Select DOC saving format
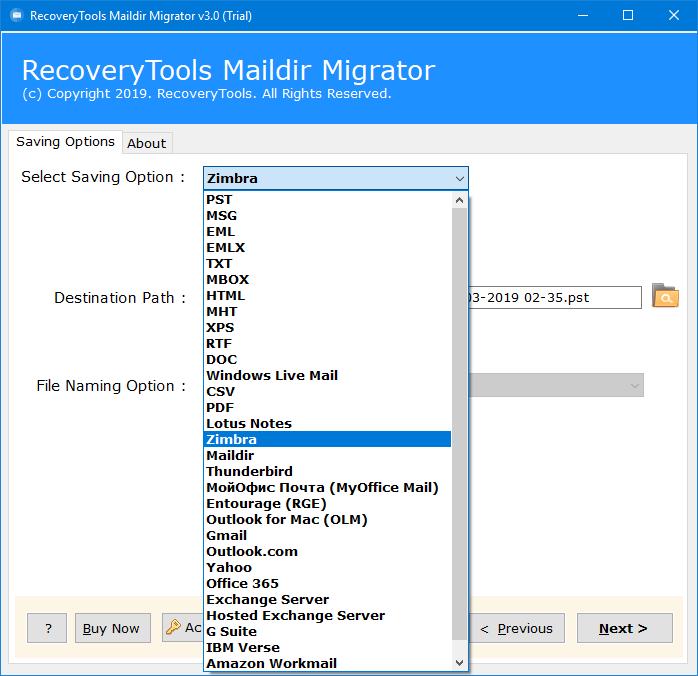Screen dimensions: 698x676 tap(327, 360)
